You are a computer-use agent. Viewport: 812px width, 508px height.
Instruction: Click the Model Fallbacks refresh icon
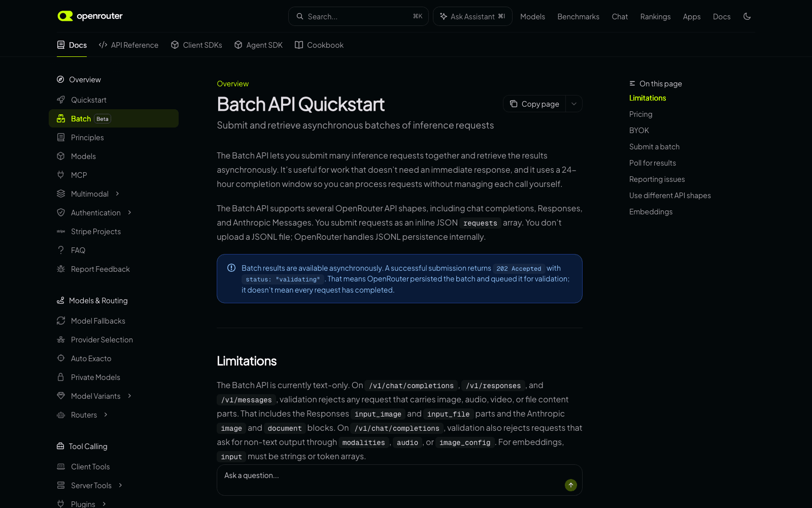point(61,321)
